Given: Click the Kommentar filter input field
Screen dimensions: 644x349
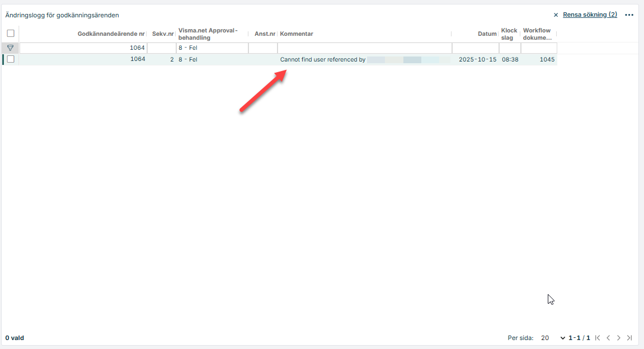Looking at the screenshot, I should click(364, 48).
